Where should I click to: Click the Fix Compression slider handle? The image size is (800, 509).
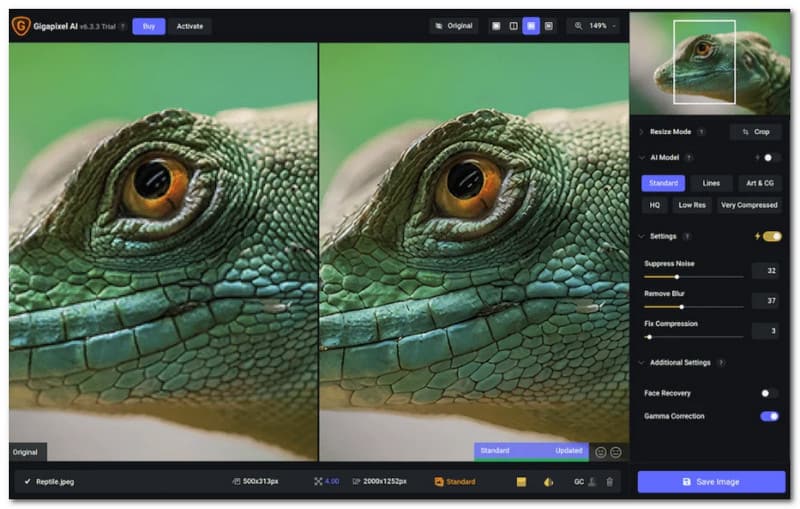[x=649, y=337]
